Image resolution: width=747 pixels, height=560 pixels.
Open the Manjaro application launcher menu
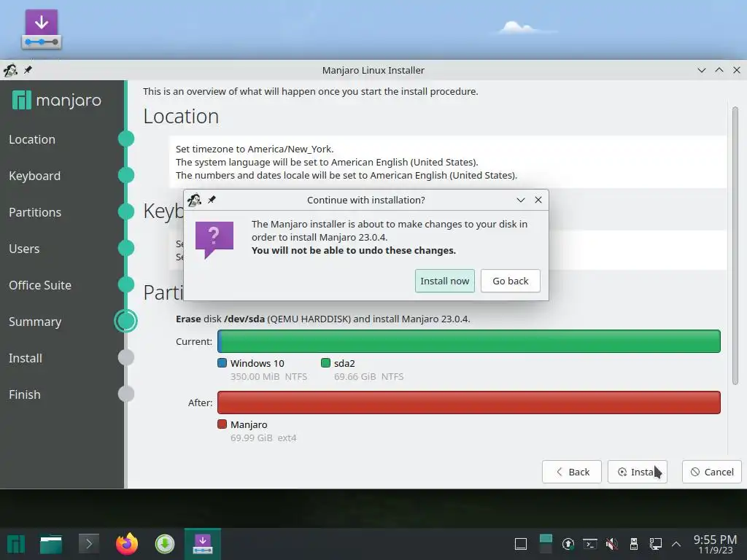(16, 544)
